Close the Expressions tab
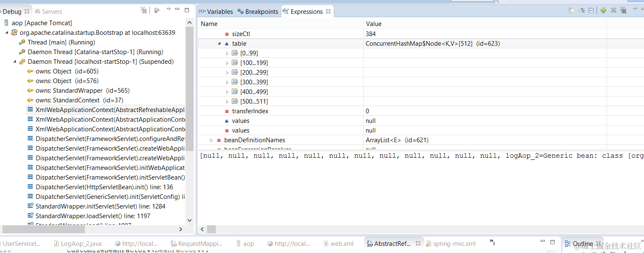This screenshot has width=644, height=253. pyautogui.click(x=328, y=11)
